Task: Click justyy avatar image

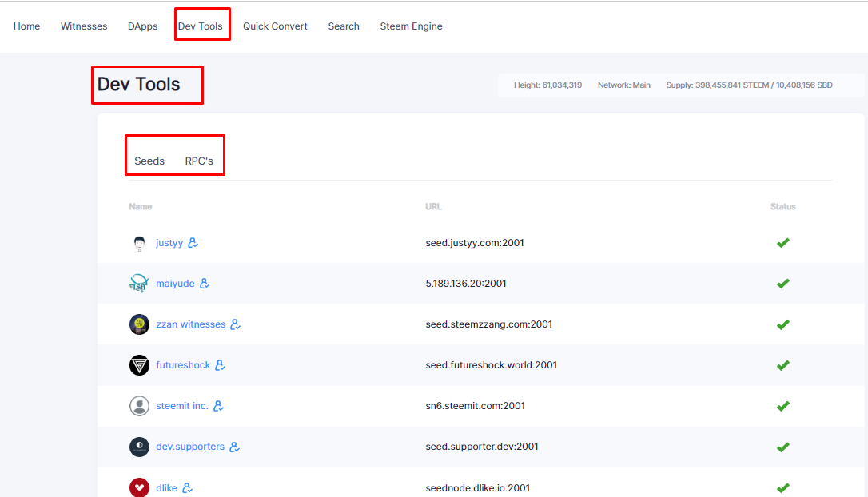Action: click(x=139, y=243)
